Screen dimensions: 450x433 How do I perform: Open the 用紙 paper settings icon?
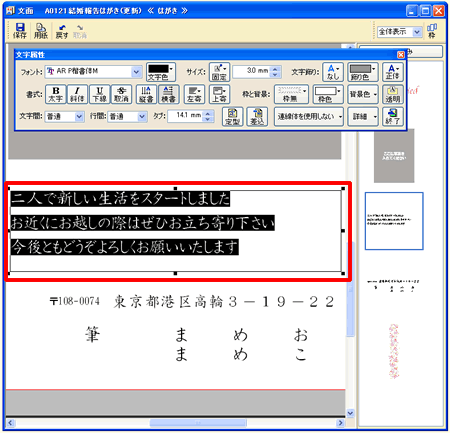click(41, 31)
